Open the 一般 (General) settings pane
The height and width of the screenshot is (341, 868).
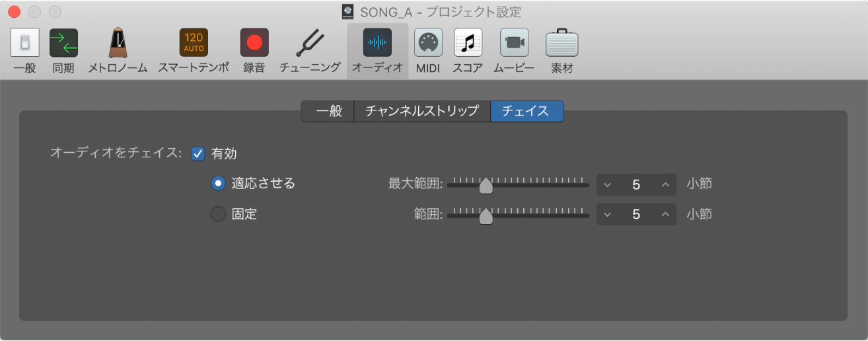24,50
